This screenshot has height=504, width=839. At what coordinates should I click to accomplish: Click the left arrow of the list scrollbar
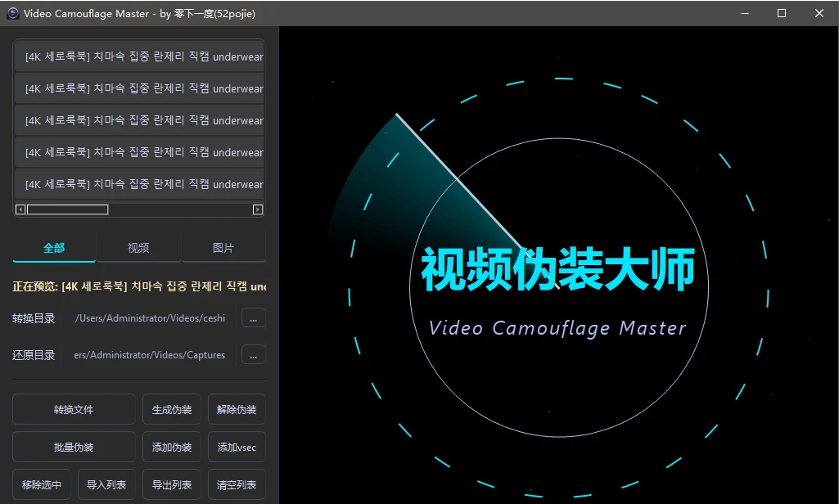(x=20, y=209)
